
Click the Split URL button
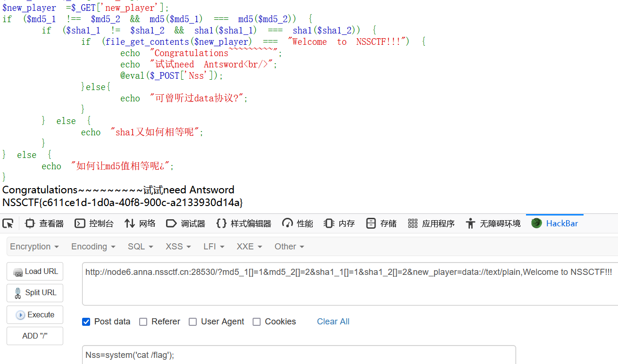pos(35,293)
